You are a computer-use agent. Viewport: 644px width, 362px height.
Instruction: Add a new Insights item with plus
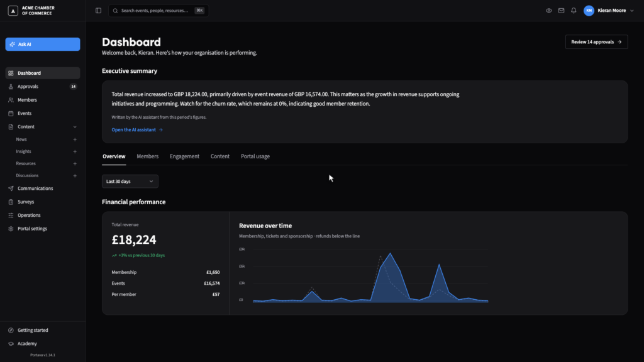(75, 151)
